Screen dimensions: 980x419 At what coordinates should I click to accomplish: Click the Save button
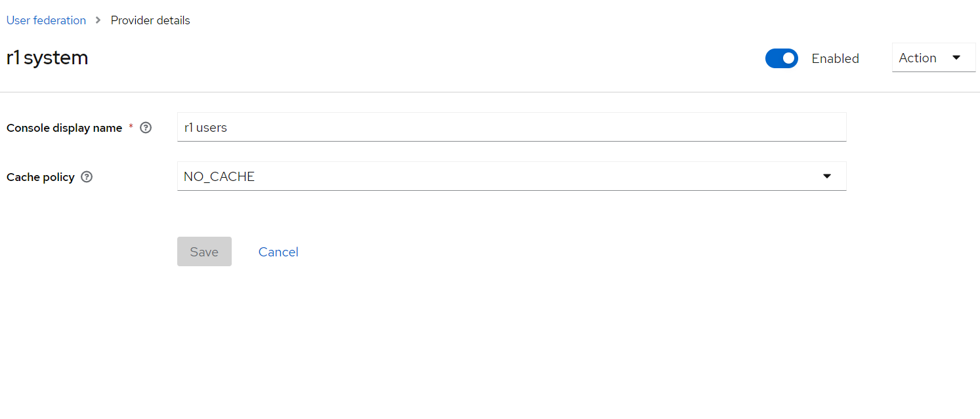click(x=204, y=252)
